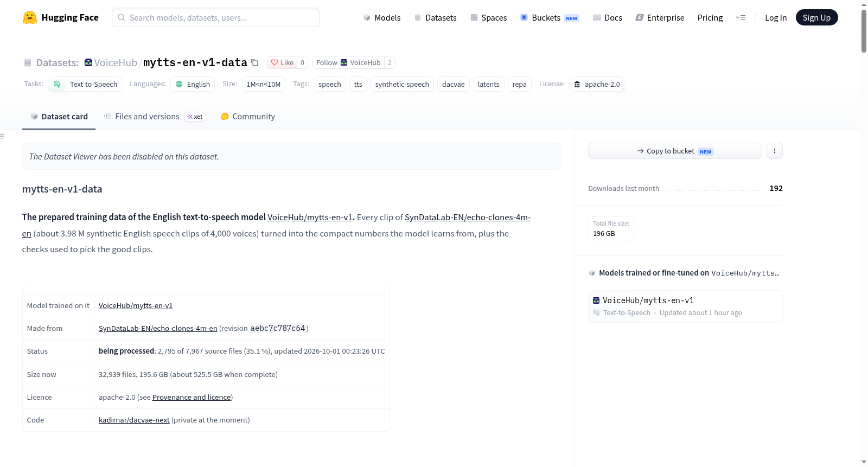Click the Hugging Face logo icon

coord(30,17)
